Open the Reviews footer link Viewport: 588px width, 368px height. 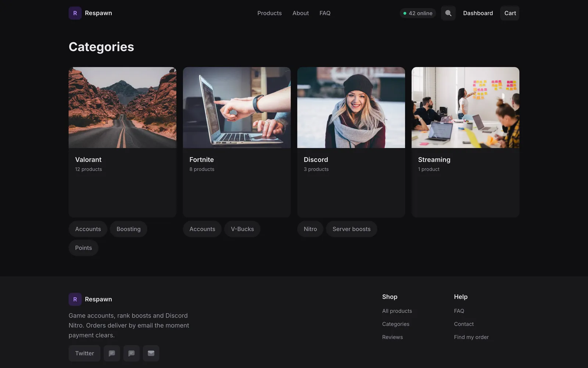click(392, 337)
